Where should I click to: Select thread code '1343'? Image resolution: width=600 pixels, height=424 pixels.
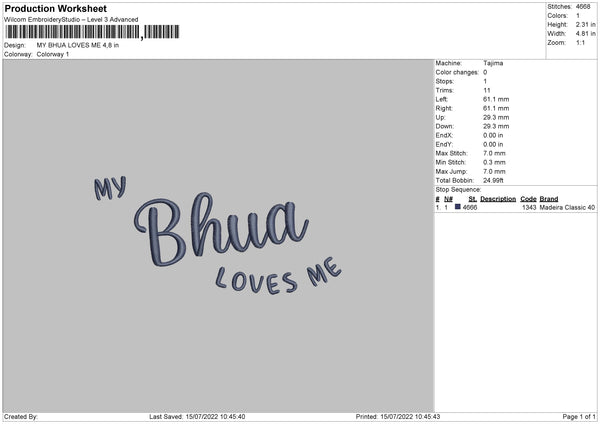529,207
